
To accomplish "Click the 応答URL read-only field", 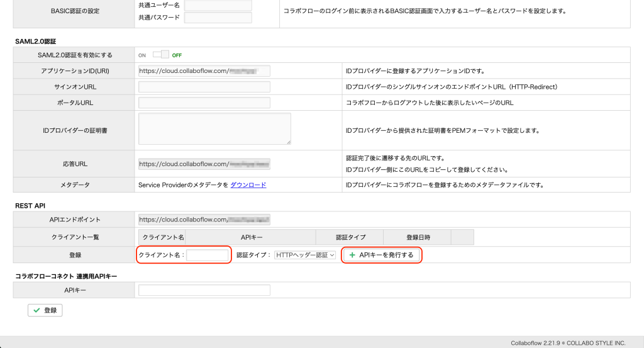I will [x=204, y=164].
